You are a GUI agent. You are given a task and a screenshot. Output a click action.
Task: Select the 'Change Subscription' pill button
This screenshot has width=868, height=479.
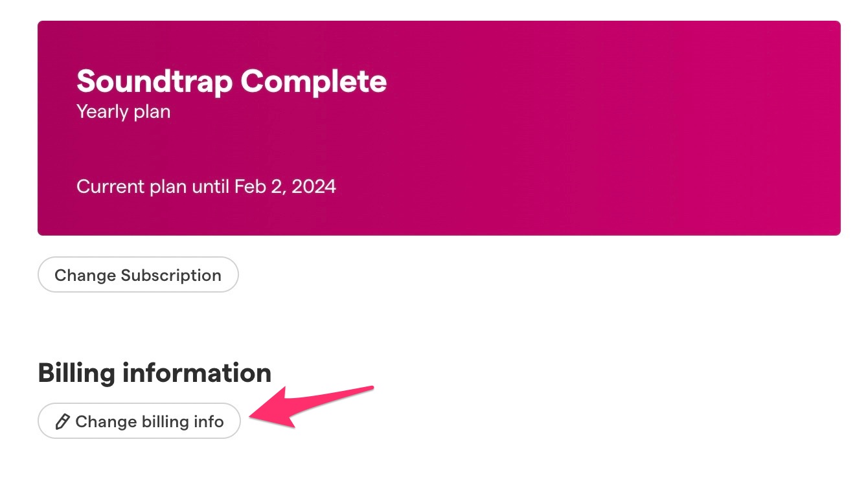138,274
